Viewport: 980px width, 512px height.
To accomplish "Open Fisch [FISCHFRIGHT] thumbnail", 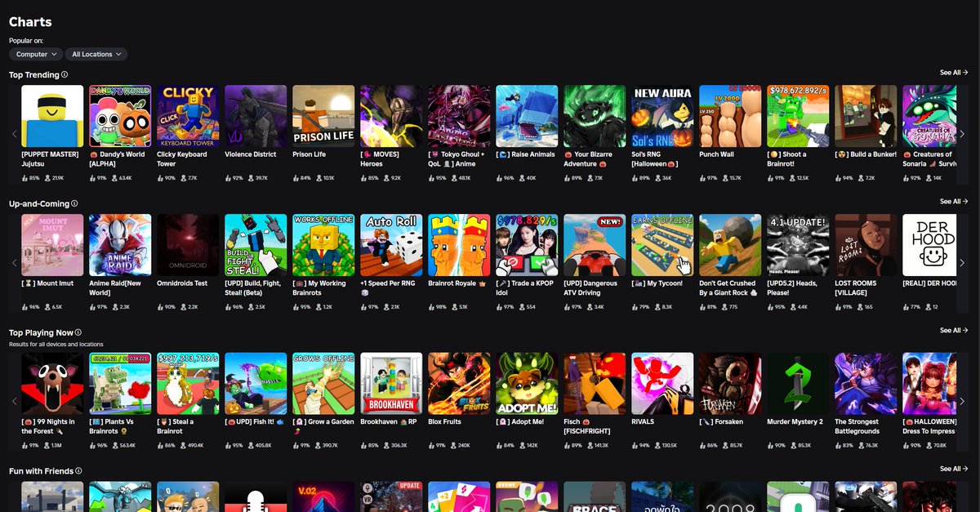I will pos(595,384).
